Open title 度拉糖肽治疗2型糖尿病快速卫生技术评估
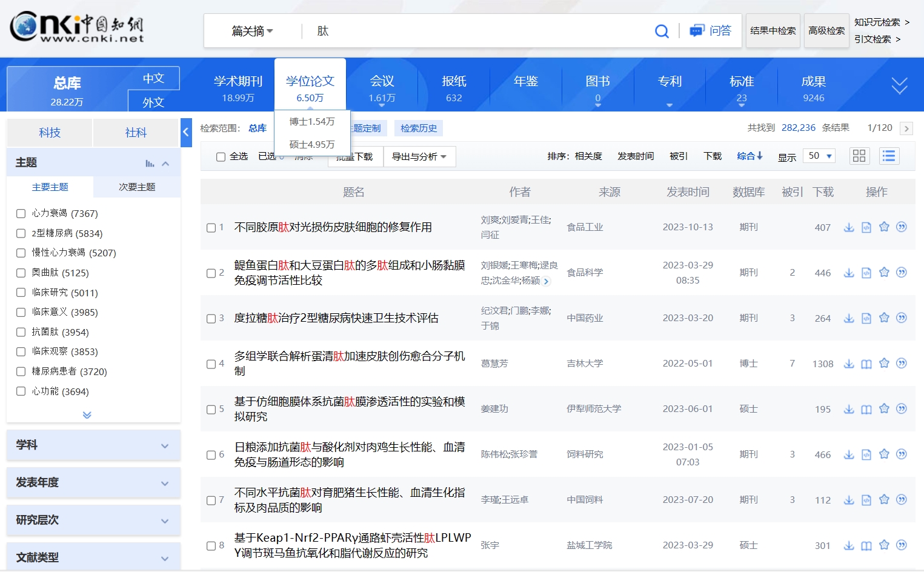Screen dimensions: 924x572 point(336,318)
